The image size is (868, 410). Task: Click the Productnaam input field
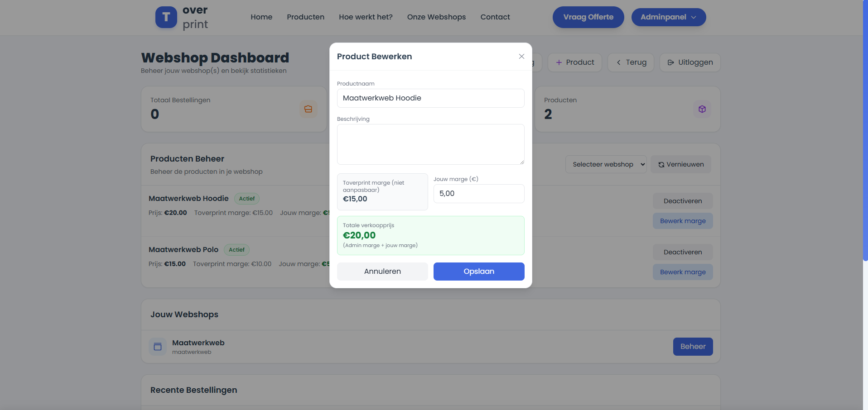430,98
